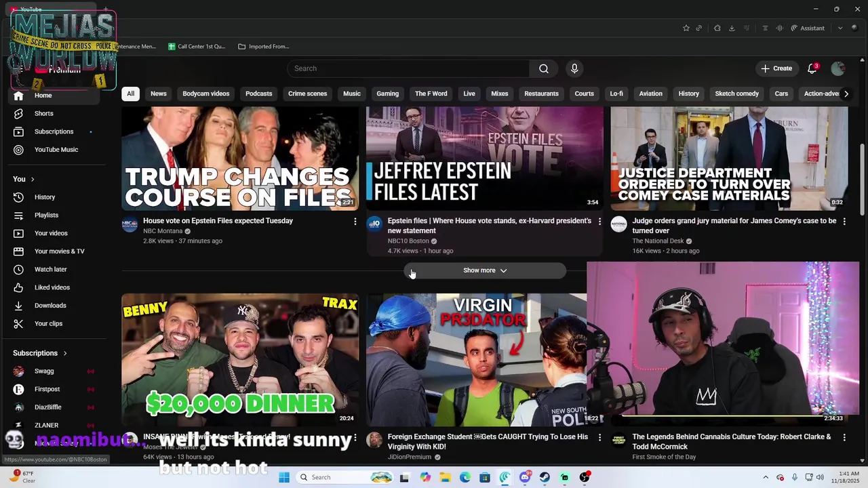Open YouTube Music in sidebar

point(54,150)
